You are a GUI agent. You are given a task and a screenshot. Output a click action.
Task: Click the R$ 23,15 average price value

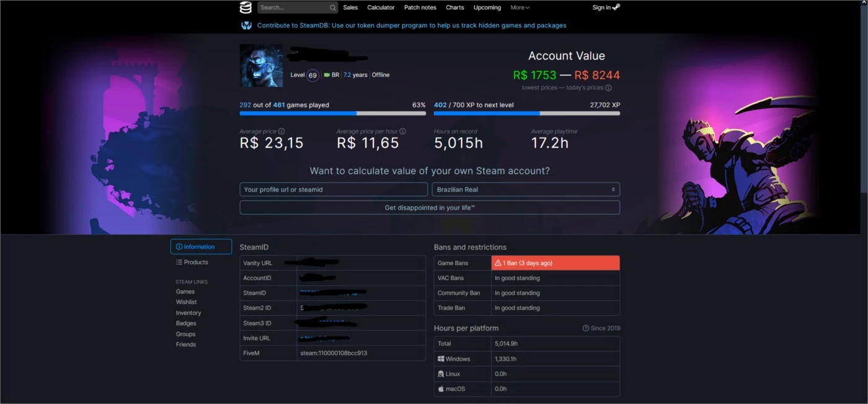click(x=272, y=143)
